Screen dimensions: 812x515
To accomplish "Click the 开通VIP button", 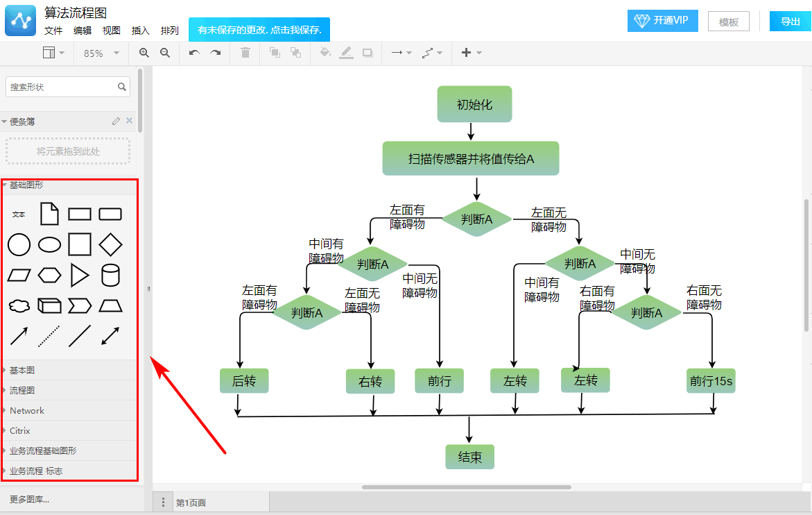I will (x=662, y=21).
